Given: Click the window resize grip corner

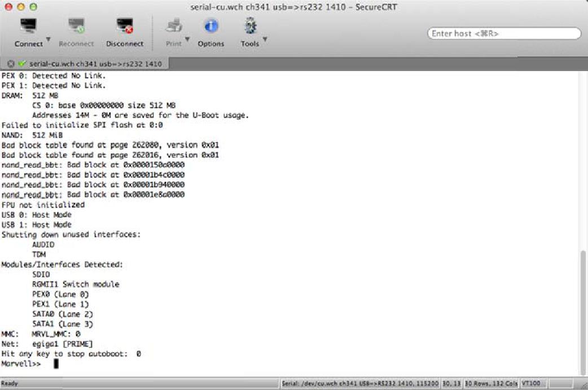Looking at the screenshot, I should tap(583, 385).
